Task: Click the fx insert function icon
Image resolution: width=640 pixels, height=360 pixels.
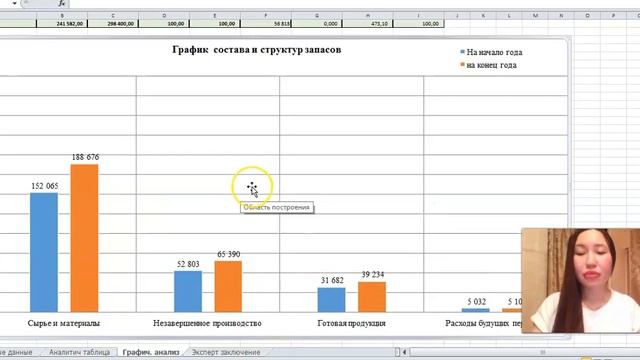Action: pos(62,3)
